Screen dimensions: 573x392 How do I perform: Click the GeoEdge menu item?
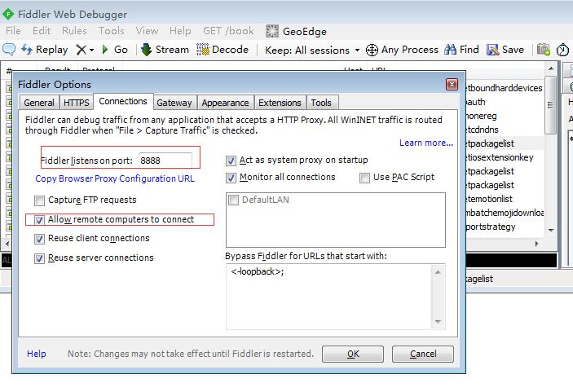297,32
